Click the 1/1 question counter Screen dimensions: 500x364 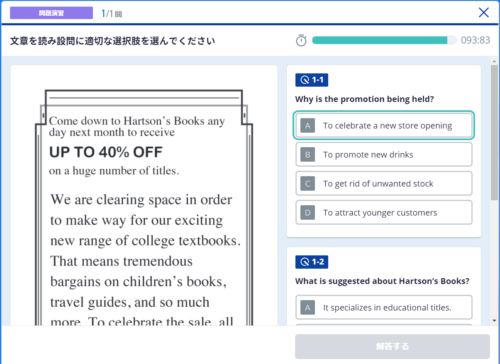click(112, 13)
